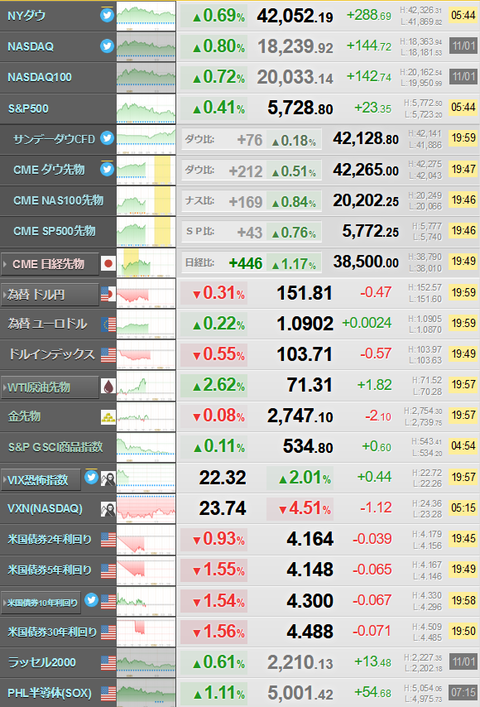Click the Japan flag icon for CME 日経先物
The height and width of the screenshot is (707, 480).
click(x=108, y=263)
